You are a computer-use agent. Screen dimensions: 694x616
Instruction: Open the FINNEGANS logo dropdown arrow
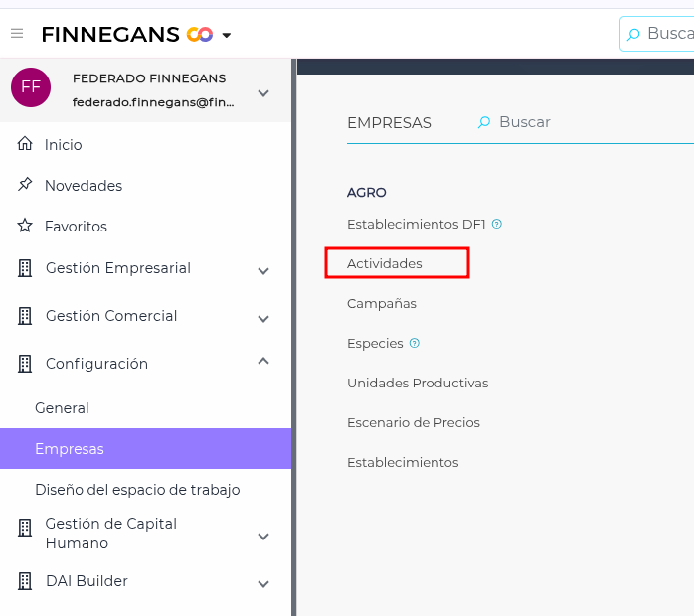(x=227, y=36)
